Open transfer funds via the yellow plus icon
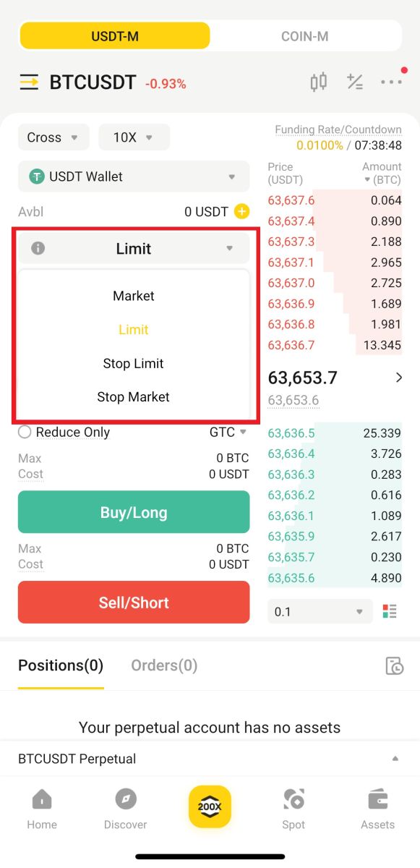Image resolution: width=420 pixels, height=868 pixels. pyautogui.click(x=244, y=211)
